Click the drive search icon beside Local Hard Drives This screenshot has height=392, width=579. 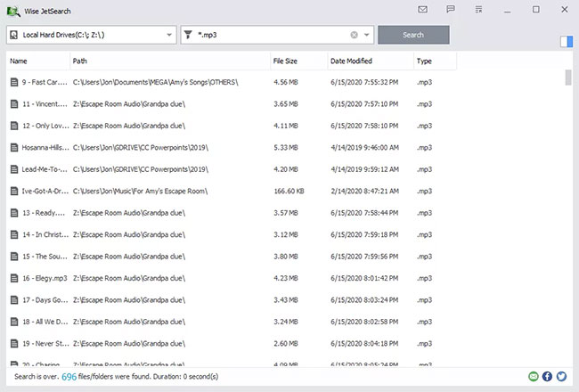[13, 35]
